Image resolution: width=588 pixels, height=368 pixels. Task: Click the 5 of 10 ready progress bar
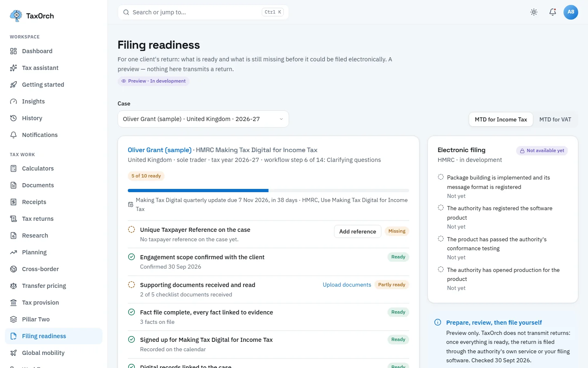(x=268, y=191)
